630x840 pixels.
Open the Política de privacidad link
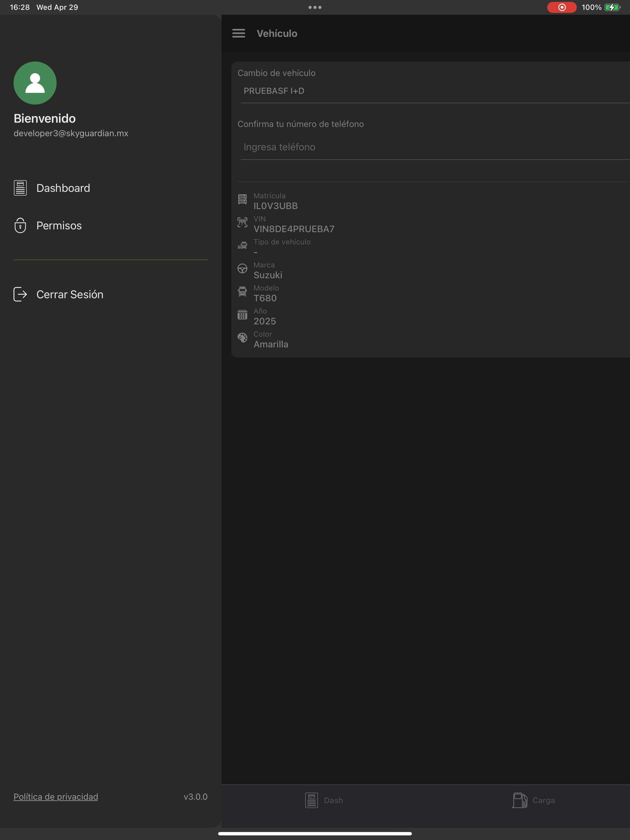tap(56, 797)
